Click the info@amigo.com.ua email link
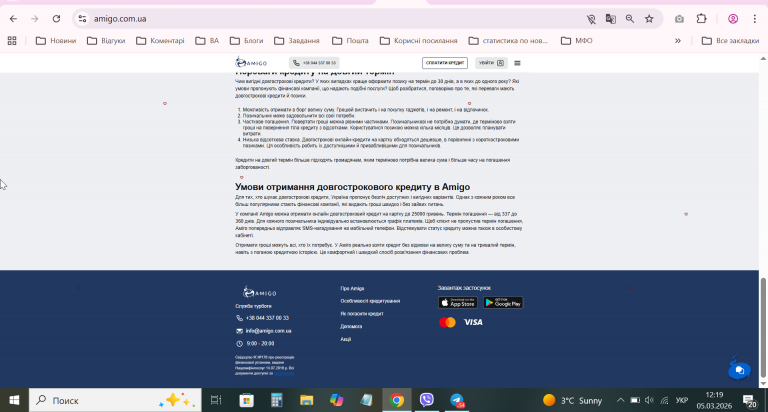This screenshot has width=768, height=412. coord(268,331)
